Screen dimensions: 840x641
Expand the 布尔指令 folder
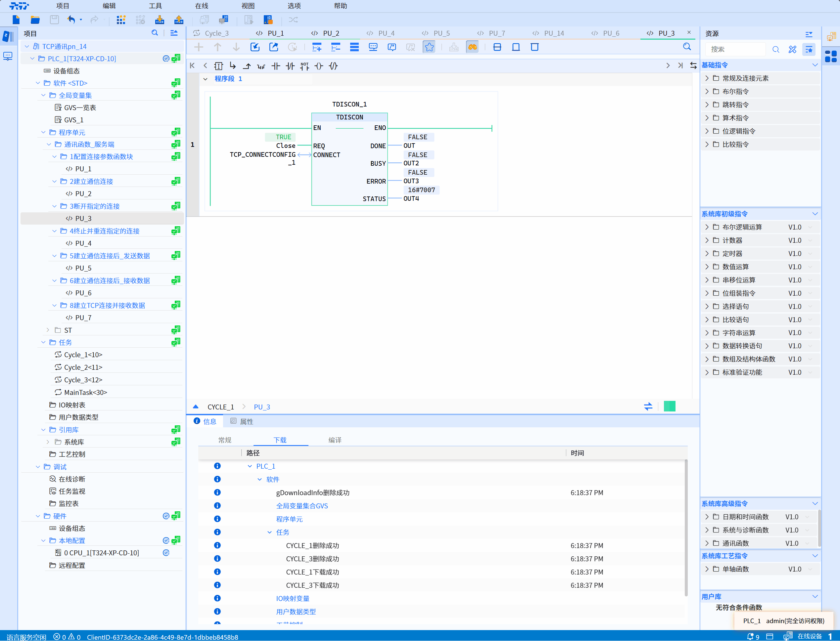pos(707,92)
